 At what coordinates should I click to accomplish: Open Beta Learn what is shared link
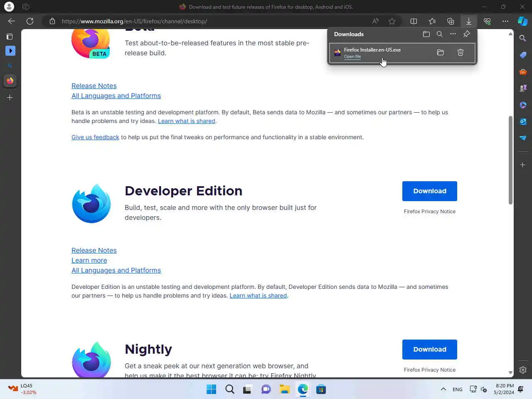(x=187, y=121)
